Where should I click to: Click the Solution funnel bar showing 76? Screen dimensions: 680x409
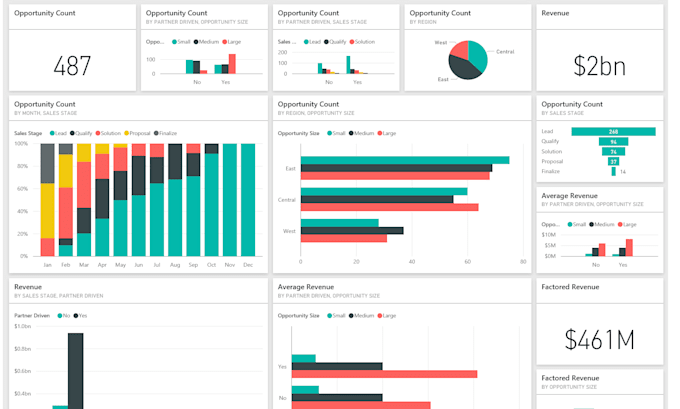click(613, 151)
